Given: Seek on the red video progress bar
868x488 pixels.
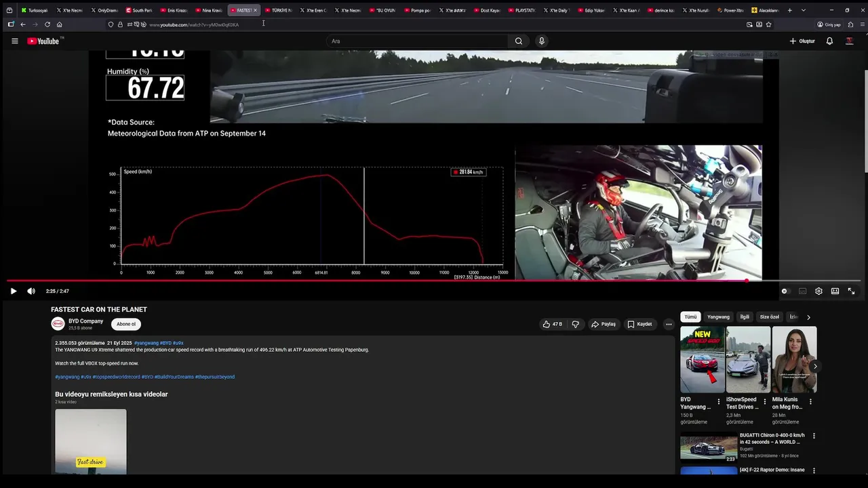Looking at the screenshot, I should (434, 280).
